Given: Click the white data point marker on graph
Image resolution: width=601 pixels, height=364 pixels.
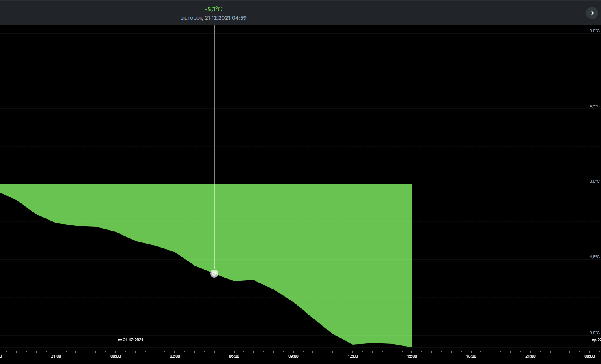Looking at the screenshot, I should point(214,274).
